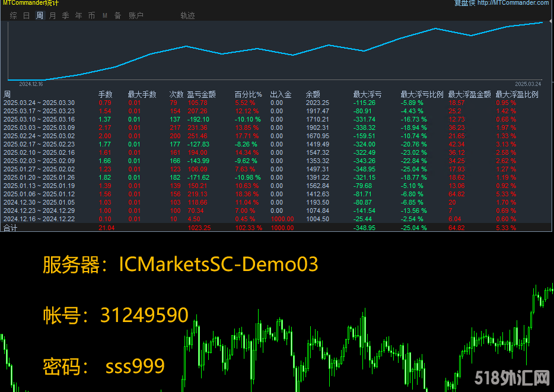Screen dimensions: 554x392
Task: Click the total percentage 102.33 %
Action: (249, 228)
